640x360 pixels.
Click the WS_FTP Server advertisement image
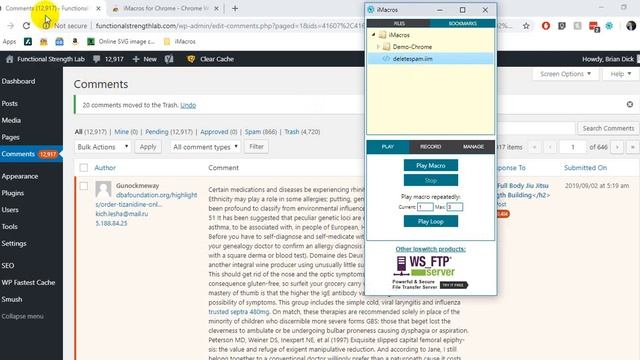click(430, 272)
